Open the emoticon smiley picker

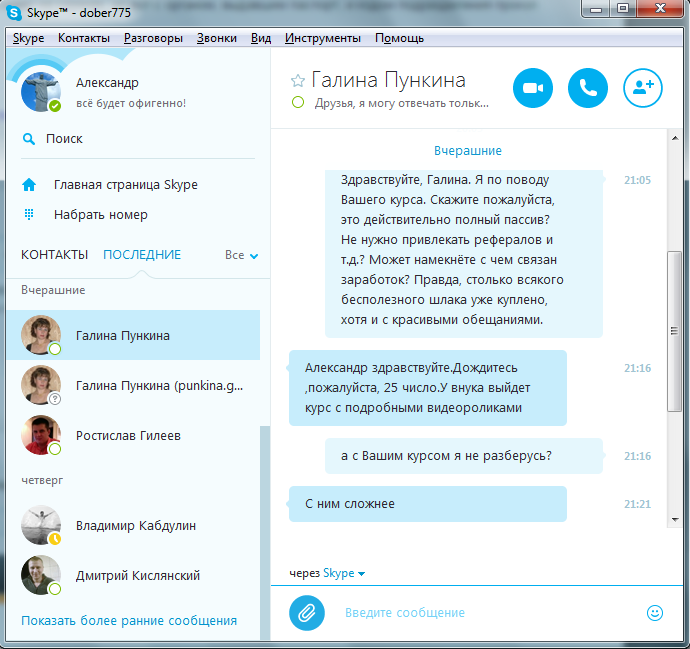(x=655, y=612)
